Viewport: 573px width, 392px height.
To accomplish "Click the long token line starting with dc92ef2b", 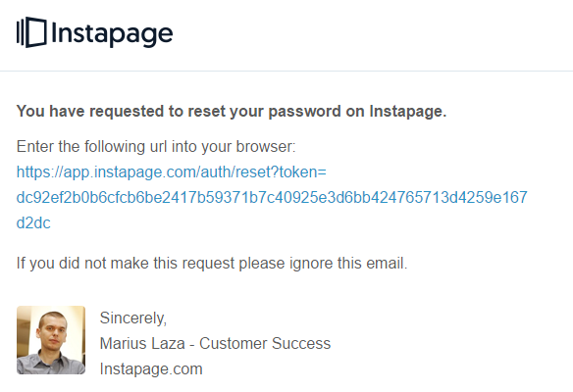I will pyautogui.click(x=272, y=197).
